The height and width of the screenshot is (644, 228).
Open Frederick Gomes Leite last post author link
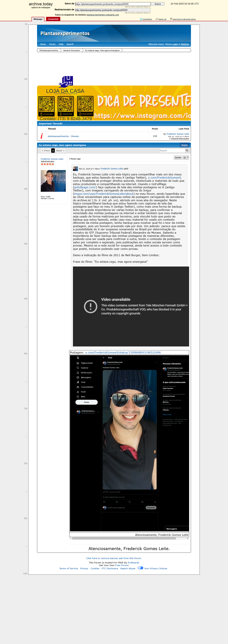tap(178, 134)
